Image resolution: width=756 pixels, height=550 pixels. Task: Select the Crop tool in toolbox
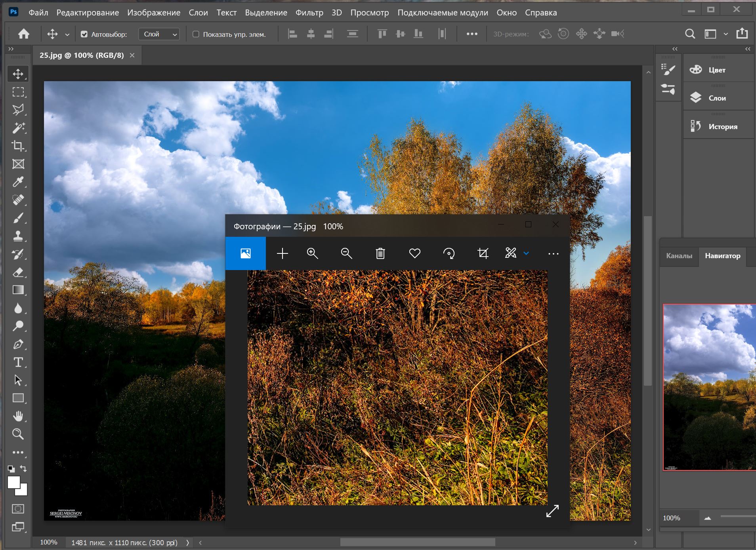18,146
